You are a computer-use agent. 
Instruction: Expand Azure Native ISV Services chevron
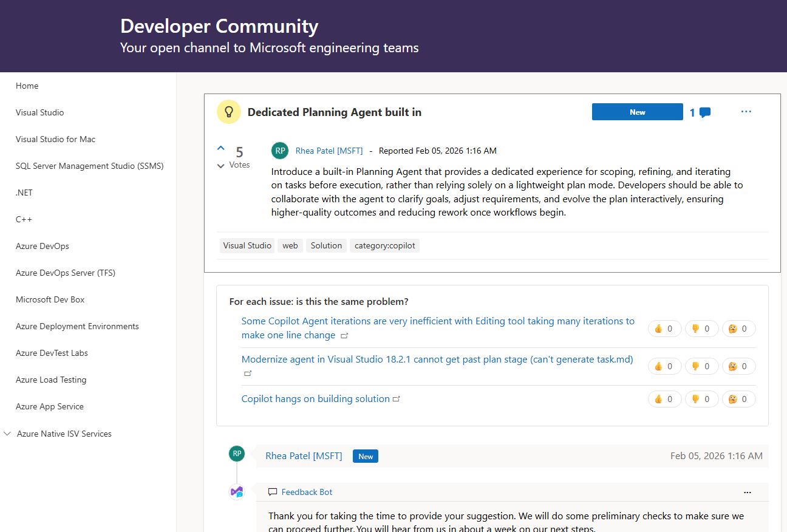coord(7,434)
